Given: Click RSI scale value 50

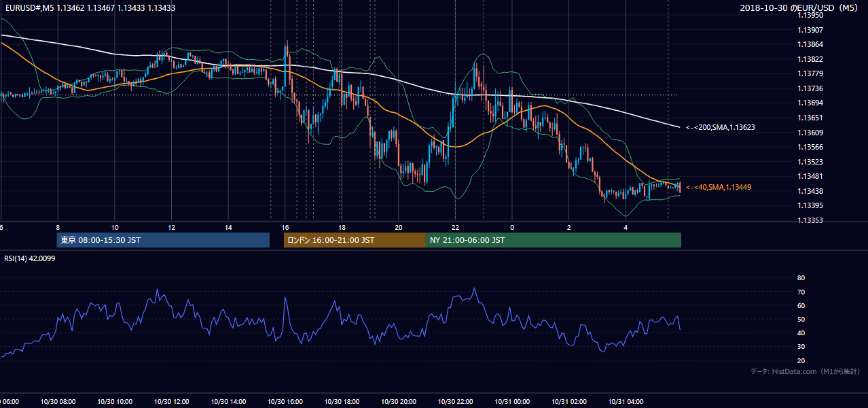Looking at the screenshot, I should pyautogui.click(x=801, y=319).
